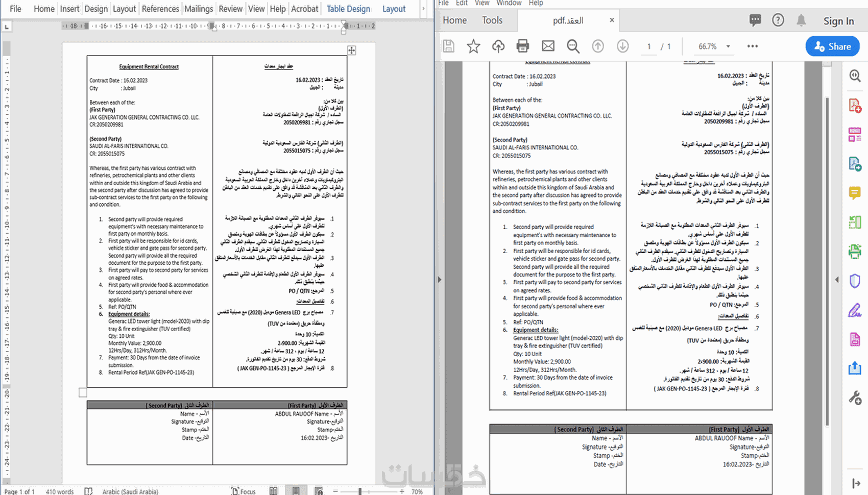Click the cloud upload icon in Acrobat

pos(498,46)
